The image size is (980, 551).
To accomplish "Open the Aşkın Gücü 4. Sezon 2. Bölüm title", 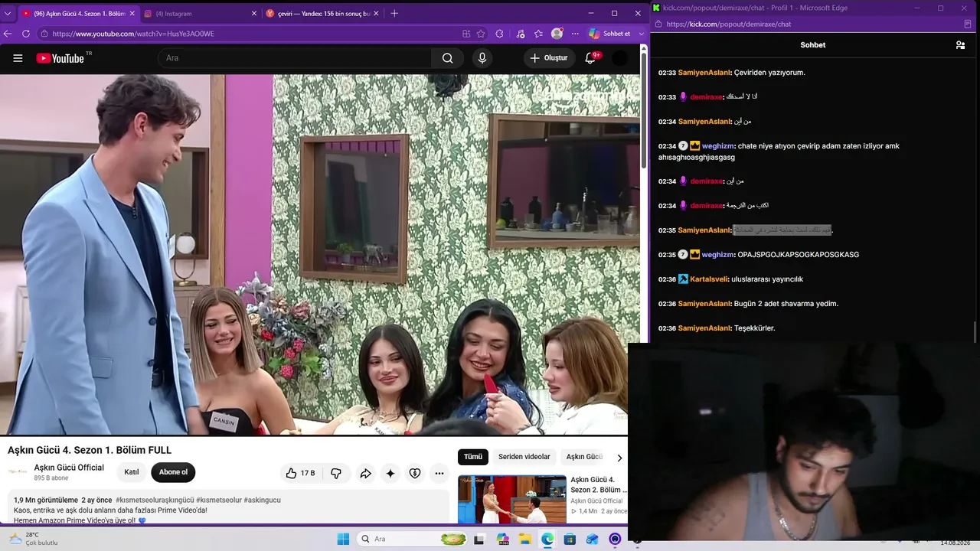I will (x=599, y=484).
